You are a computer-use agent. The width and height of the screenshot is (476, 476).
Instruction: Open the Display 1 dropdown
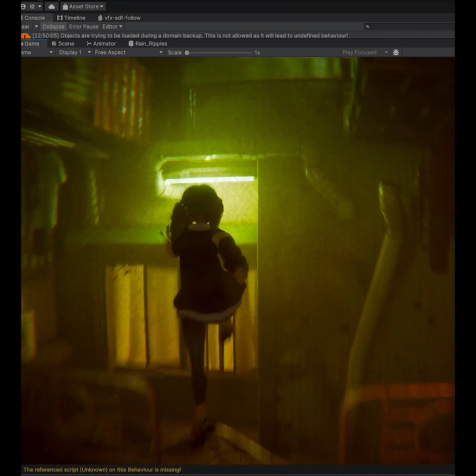click(x=75, y=52)
